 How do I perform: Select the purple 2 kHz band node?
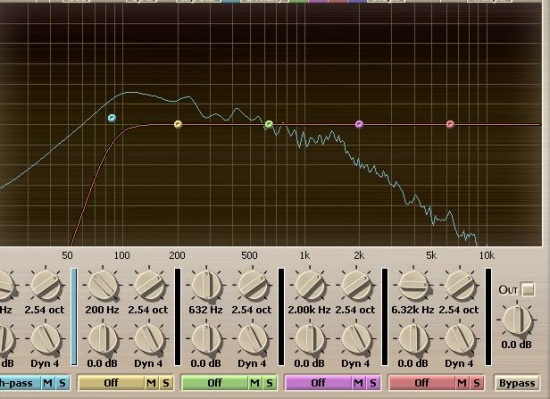click(x=359, y=124)
